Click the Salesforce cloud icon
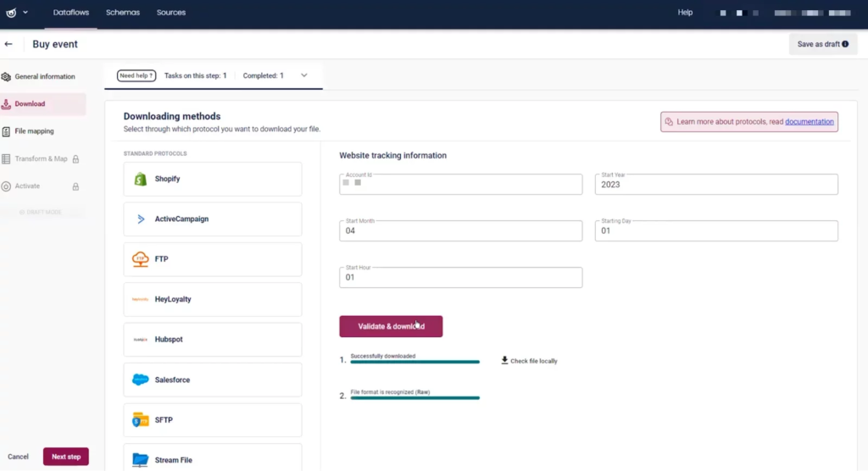 141,380
